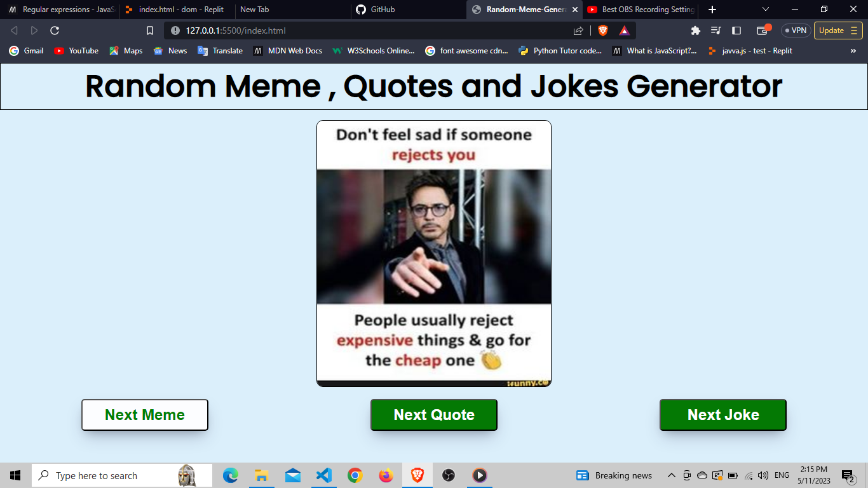
Task: Open the Python Tutor bookmark
Action: point(560,51)
